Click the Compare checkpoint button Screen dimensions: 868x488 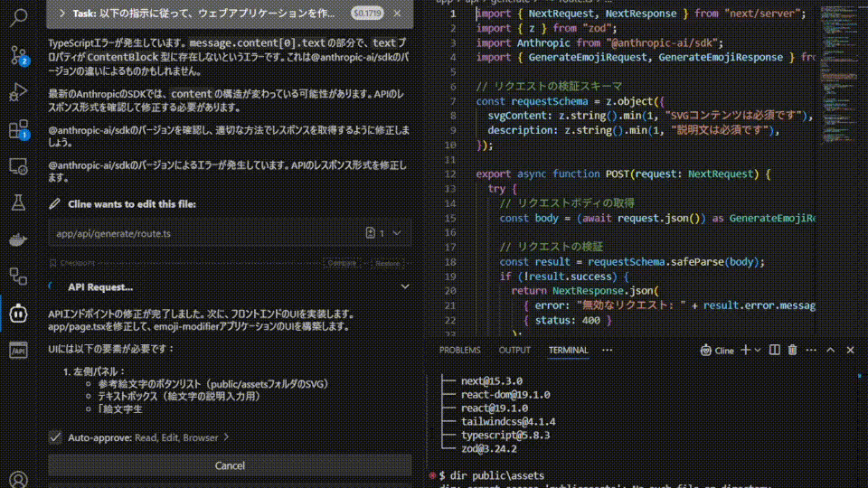pyautogui.click(x=342, y=263)
